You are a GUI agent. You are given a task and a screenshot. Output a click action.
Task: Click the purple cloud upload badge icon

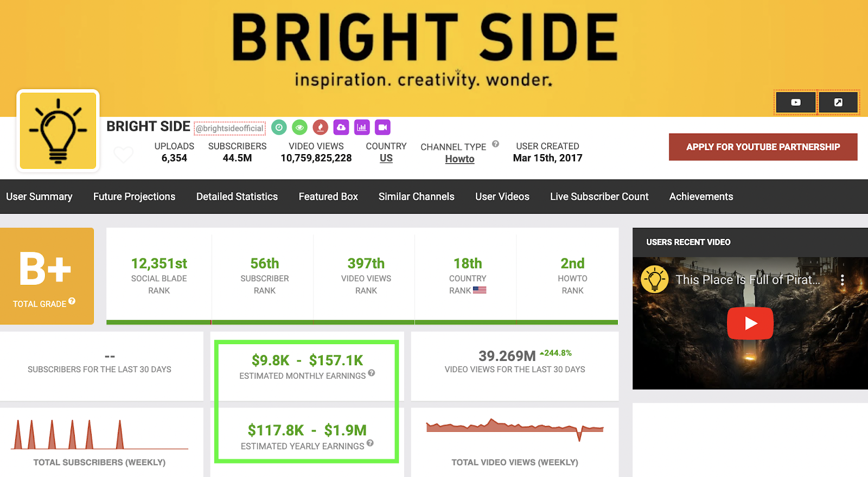tap(341, 128)
